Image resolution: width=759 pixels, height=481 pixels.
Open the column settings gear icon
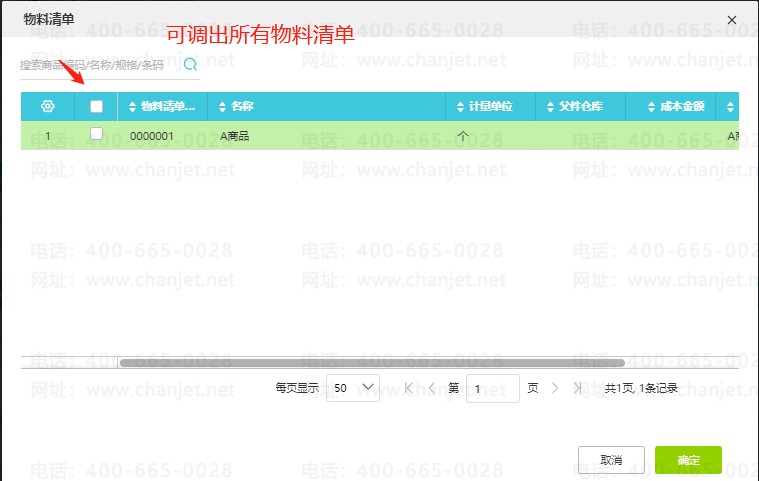pyautogui.click(x=47, y=106)
